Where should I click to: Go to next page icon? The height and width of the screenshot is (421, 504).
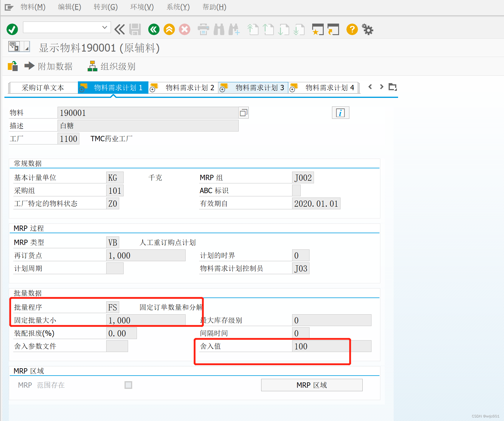pyautogui.click(x=284, y=29)
